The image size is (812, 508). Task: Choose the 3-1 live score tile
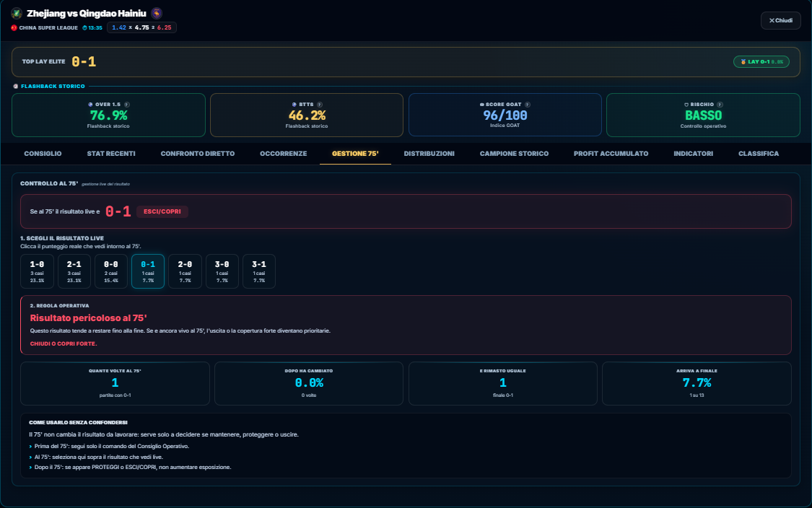tap(259, 271)
